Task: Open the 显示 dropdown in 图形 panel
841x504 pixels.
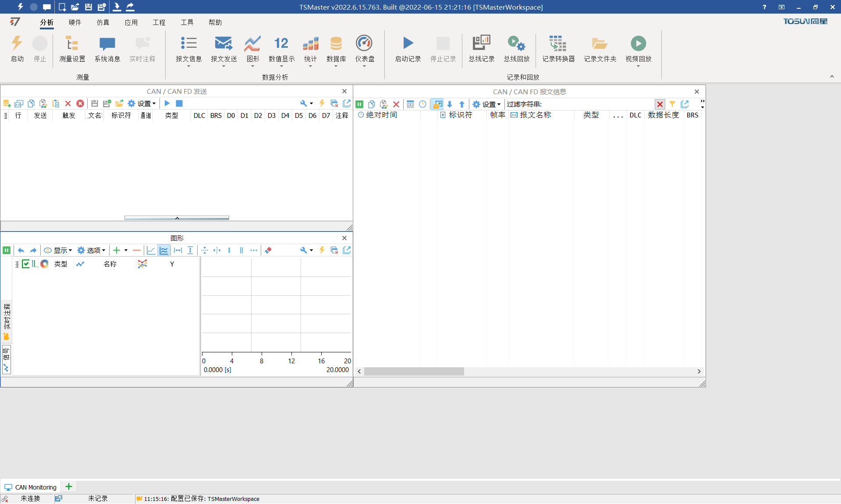Action: click(x=58, y=250)
